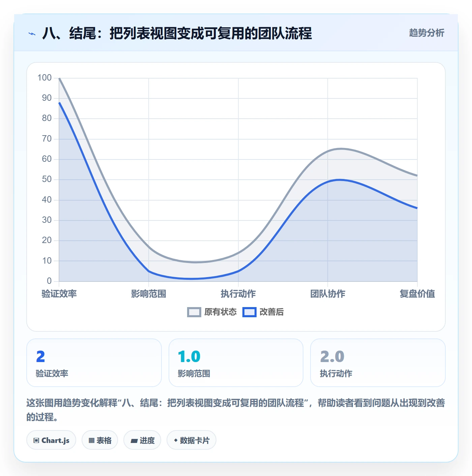472x476 pixels.
Task: Click the 验证效率 caption in the first card
Action: coord(52,374)
